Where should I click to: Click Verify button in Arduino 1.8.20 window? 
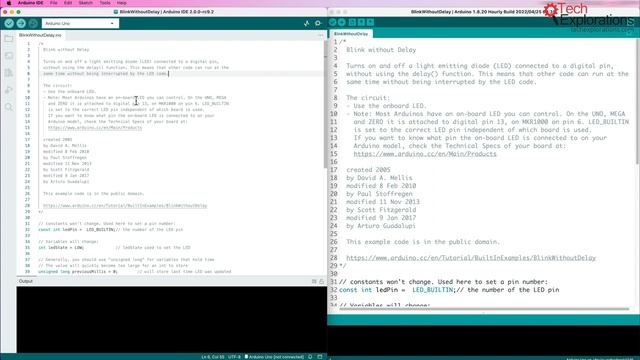(333, 22)
